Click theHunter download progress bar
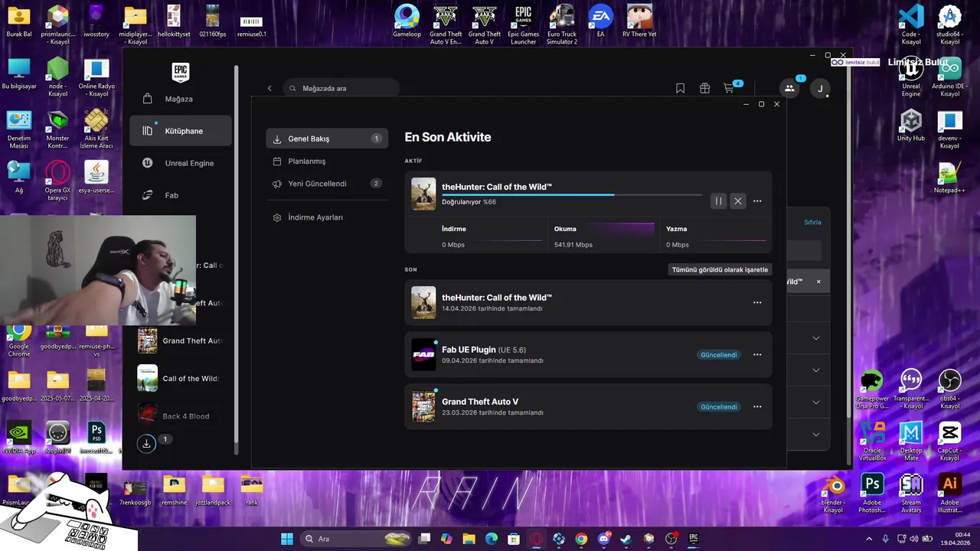Image resolution: width=980 pixels, height=551 pixels. coord(571,194)
